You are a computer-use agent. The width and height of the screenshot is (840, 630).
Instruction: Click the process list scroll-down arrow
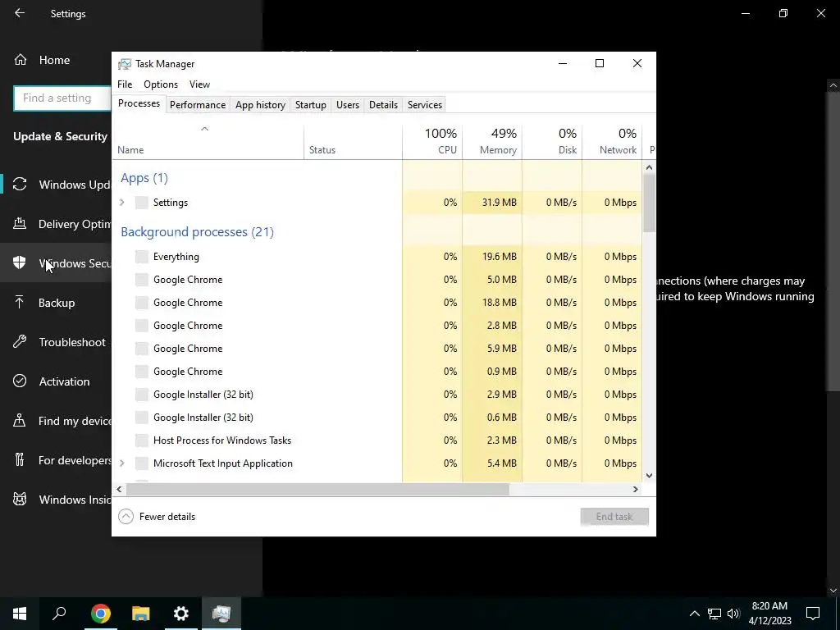649,475
